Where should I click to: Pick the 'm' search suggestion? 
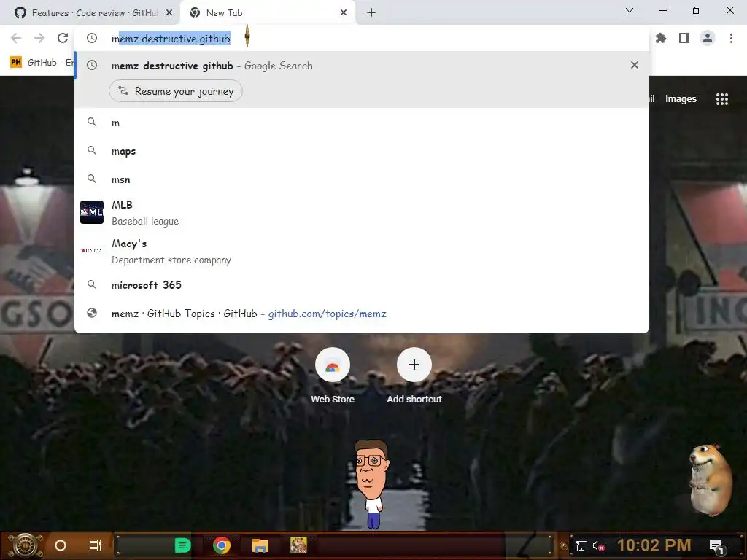pyautogui.click(x=362, y=122)
